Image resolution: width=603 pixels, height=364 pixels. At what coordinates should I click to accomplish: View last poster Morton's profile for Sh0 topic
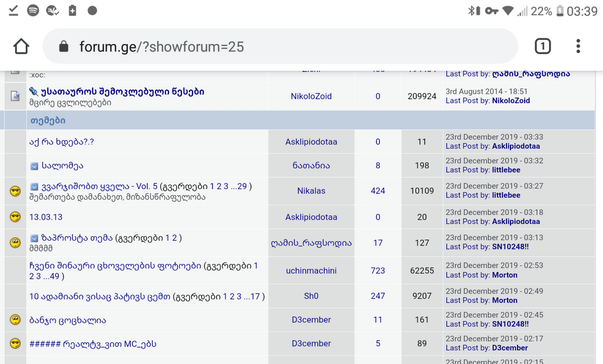click(x=505, y=300)
